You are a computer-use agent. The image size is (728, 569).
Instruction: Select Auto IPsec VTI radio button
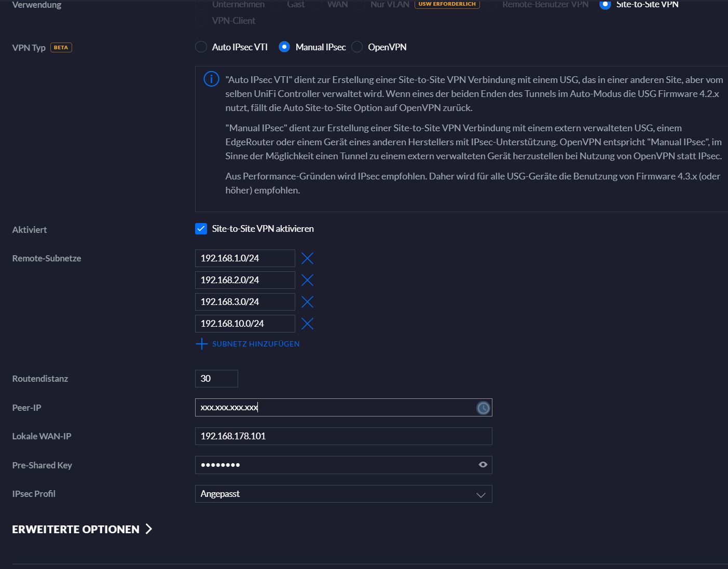click(x=201, y=47)
